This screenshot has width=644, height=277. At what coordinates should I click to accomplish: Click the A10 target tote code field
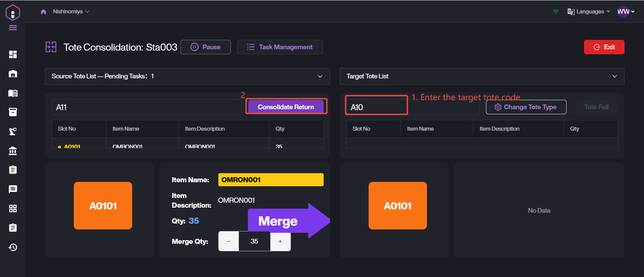pyautogui.click(x=376, y=107)
